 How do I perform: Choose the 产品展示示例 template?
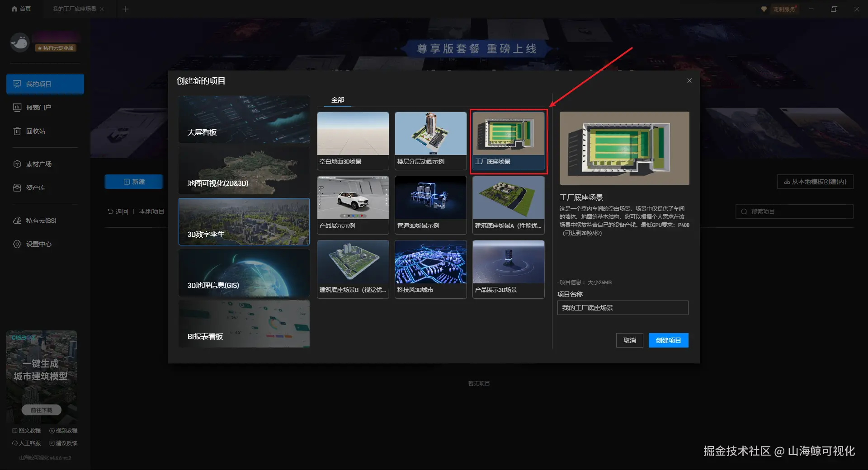[353, 205]
